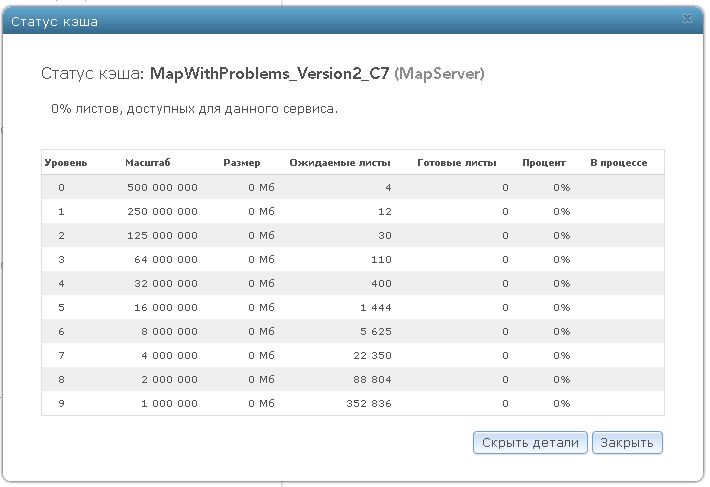710x487 pixels.
Task: Click expected tiles value 5 625
Action: coord(376,331)
